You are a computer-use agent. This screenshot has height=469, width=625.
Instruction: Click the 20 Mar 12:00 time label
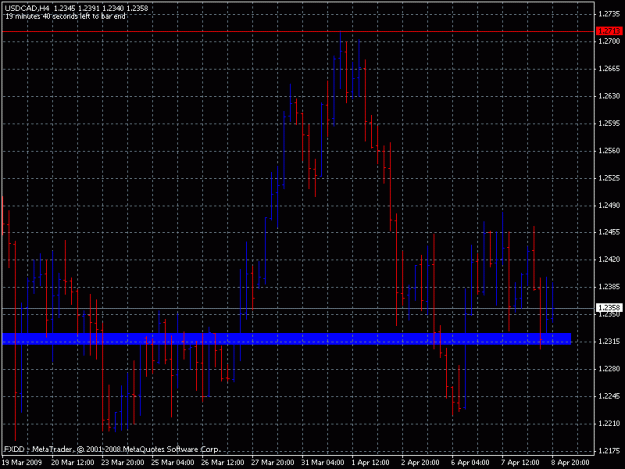[x=73, y=462]
